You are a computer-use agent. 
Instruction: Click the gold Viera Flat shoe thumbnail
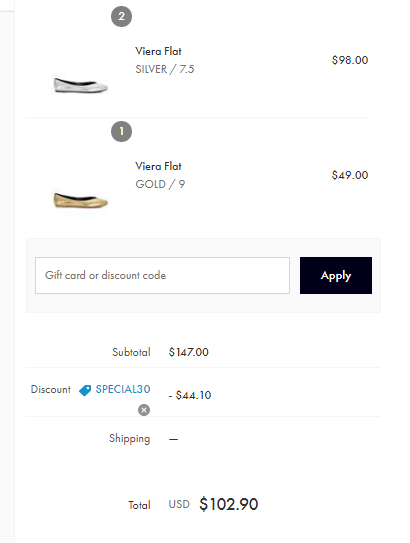click(x=81, y=201)
